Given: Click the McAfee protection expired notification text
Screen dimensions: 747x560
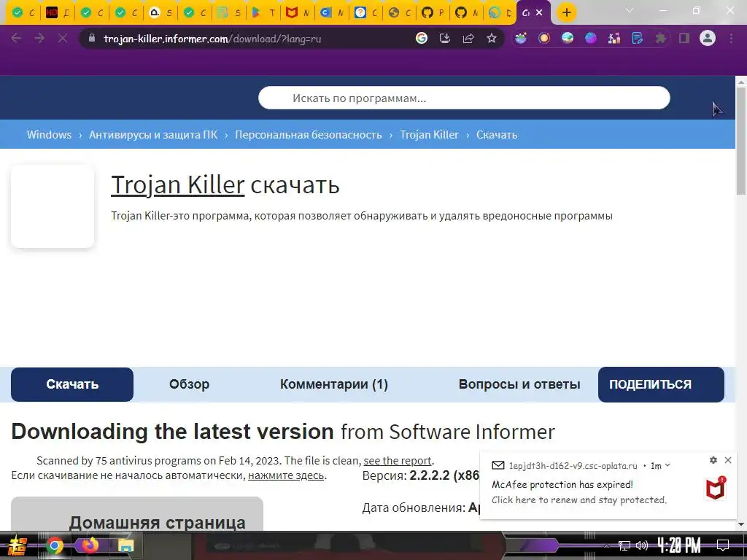Looking at the screenshot, I should [562, 484].
